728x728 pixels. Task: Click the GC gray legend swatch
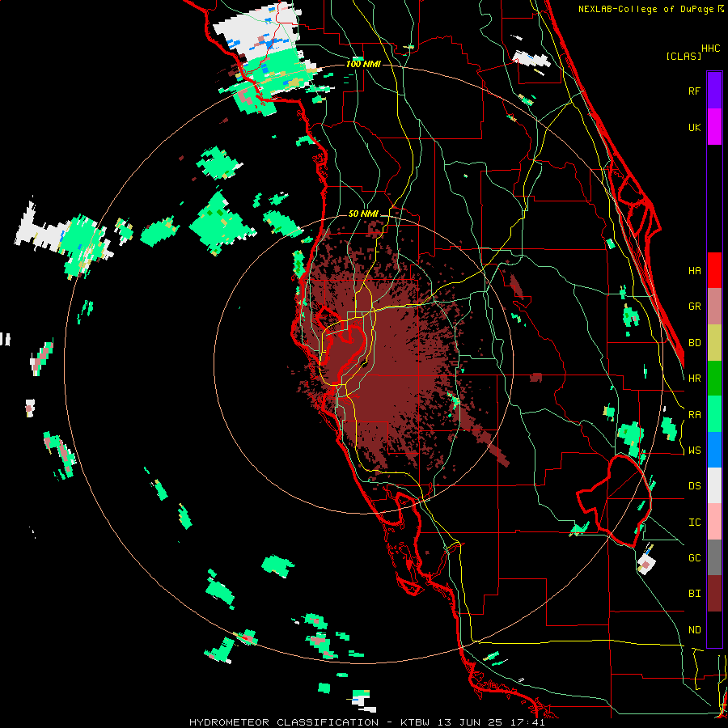pyautogui.click(x=714, y=557)
